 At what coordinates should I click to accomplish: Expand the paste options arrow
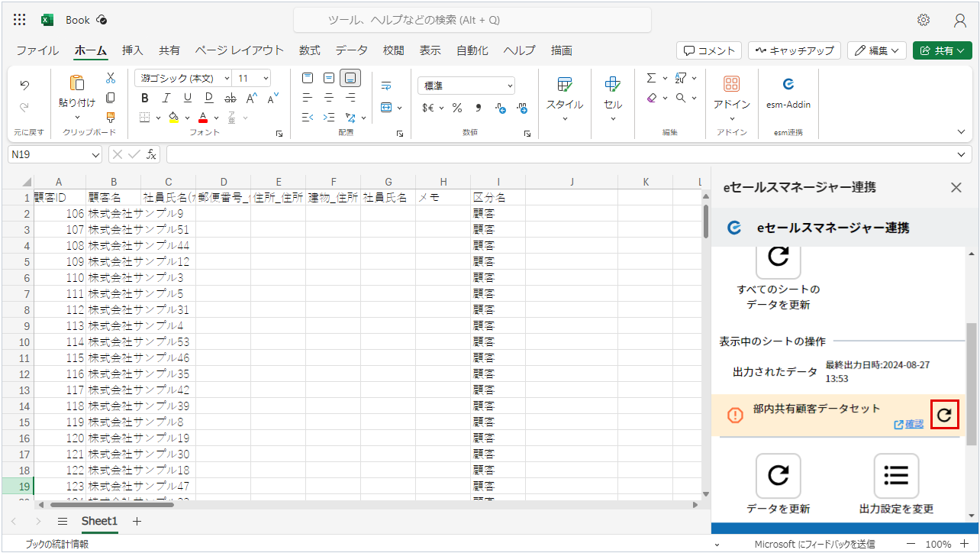coord(77,118)
